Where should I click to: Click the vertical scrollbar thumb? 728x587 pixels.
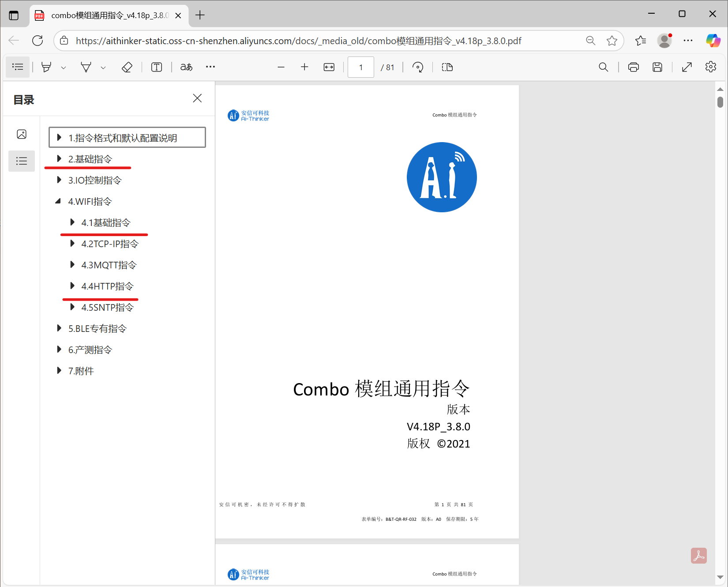720,102
